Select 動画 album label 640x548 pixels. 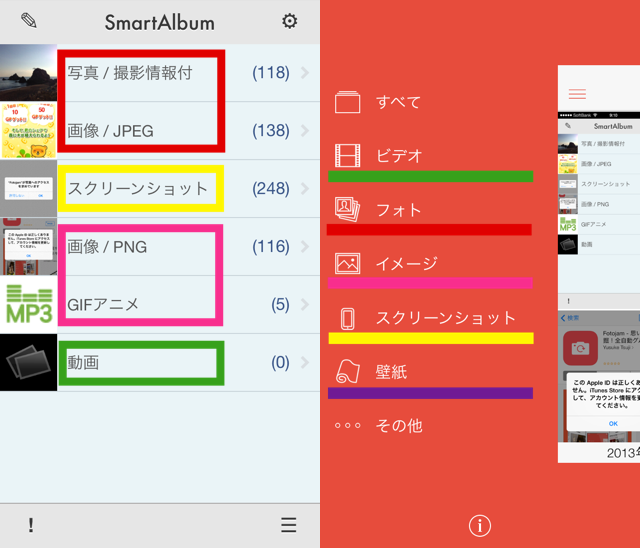[x=83, y=362]
